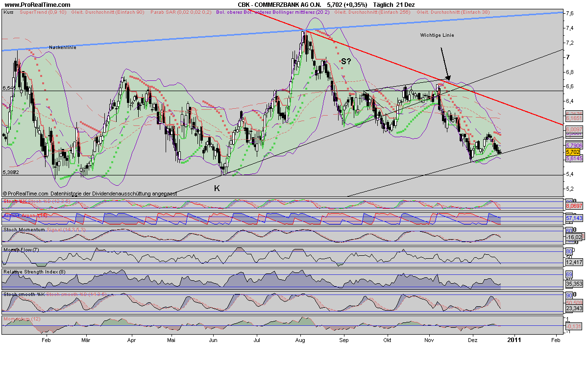Screen dimensions: 588x392
Task: Click the 7,4 tick on price axis
Action: [x=570, y=28]
